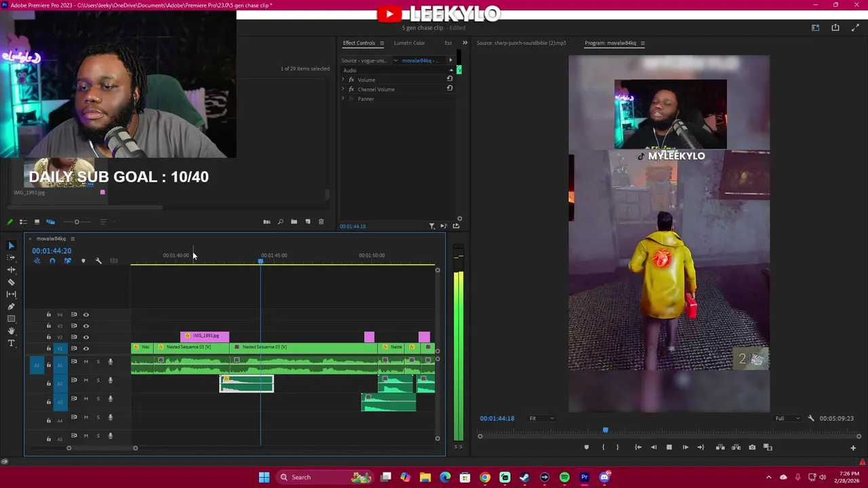Select the Slip tool
Screen dimensions: 868x488
(11, 294)
